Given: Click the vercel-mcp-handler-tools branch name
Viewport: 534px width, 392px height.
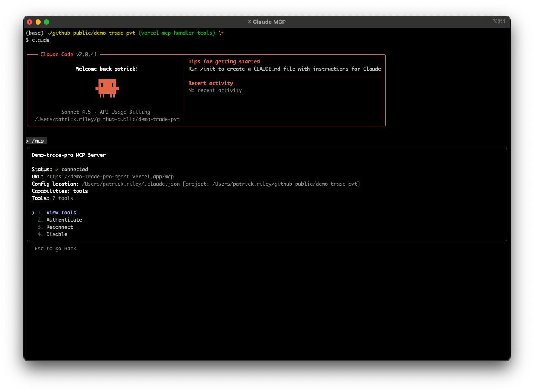Looking at the screenshot, I should point(177,33).
